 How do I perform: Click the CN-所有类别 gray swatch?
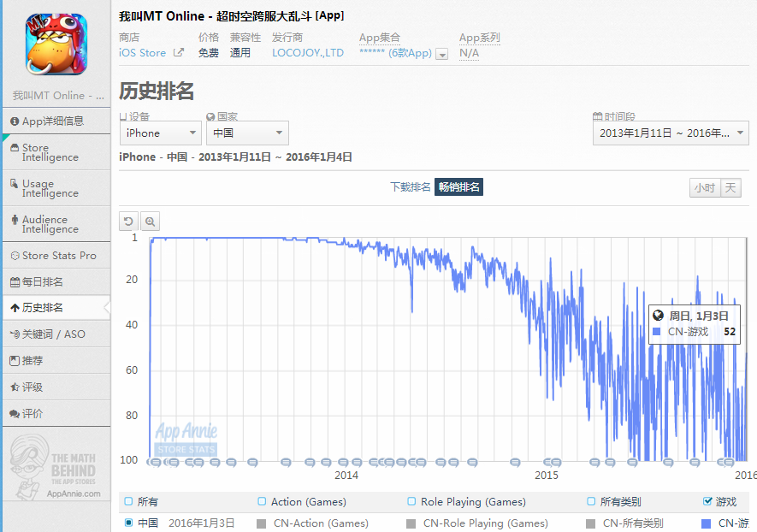(x=590, y=523)
